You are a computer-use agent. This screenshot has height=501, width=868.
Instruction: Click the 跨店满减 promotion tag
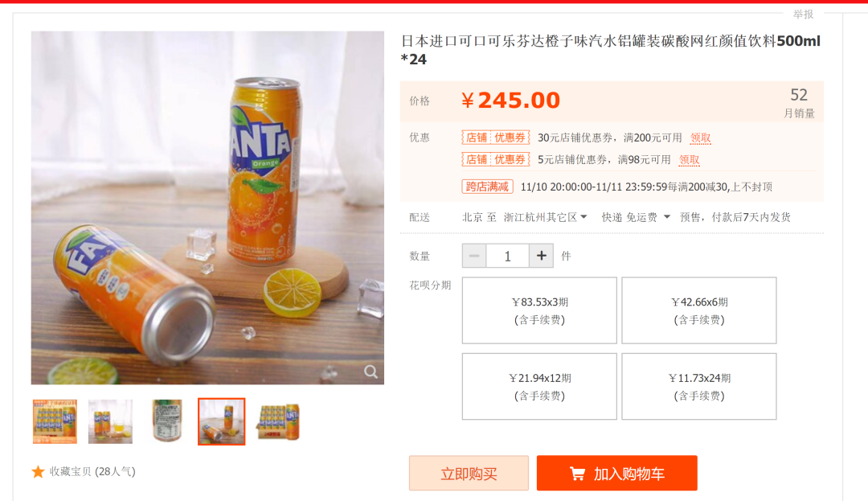487,187
